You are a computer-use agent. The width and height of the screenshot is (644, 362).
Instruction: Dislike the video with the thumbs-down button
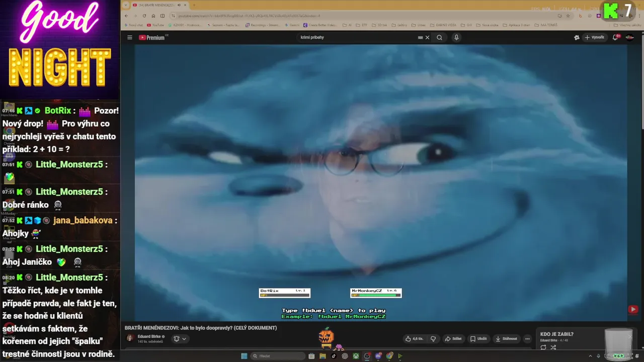coord(433,339)
